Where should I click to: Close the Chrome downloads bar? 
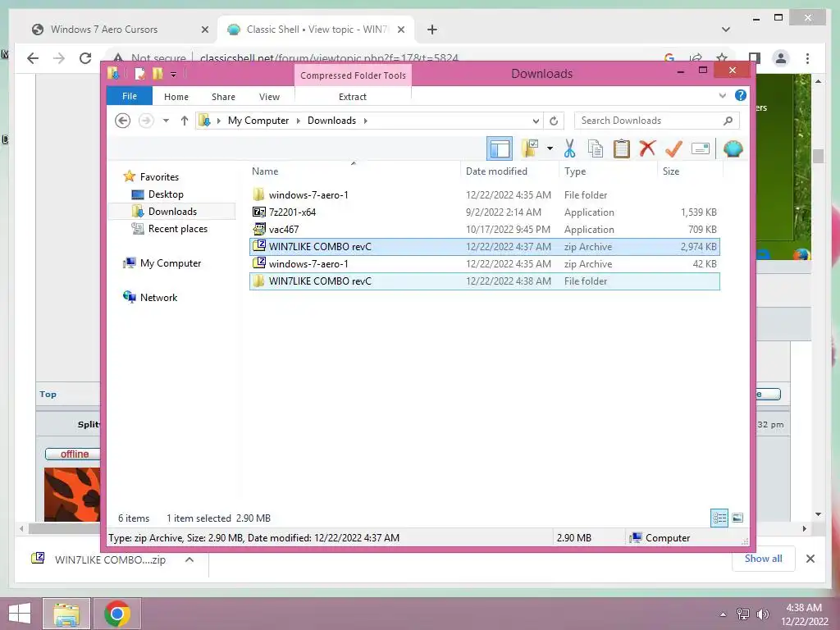tap(810, 559)
